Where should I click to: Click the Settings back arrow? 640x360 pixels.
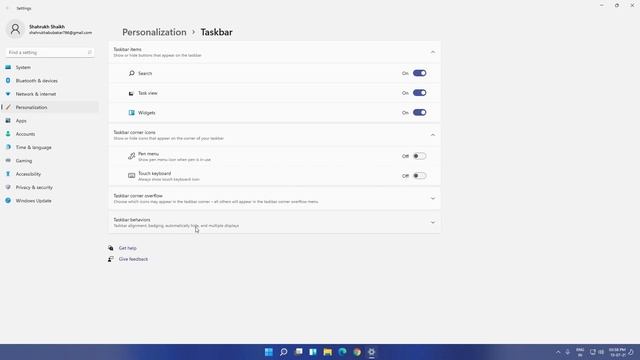[x=7, y=8]
